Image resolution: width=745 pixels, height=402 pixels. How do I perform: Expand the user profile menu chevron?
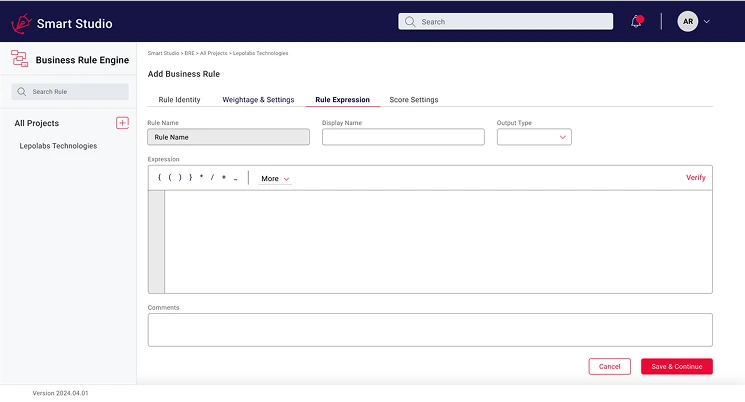pos(708,21)
